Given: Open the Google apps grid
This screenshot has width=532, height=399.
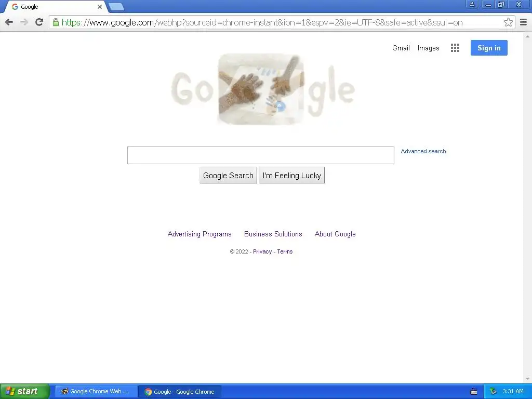Looking at the screenshot, I should pos(455,48).
